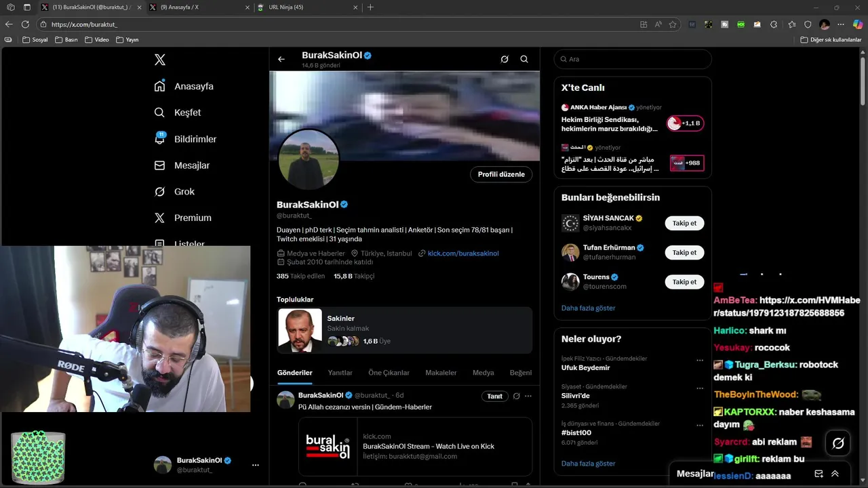Open the Copilot icon in browser toolbar
868x488 pixels.
[x=856, y=24]
